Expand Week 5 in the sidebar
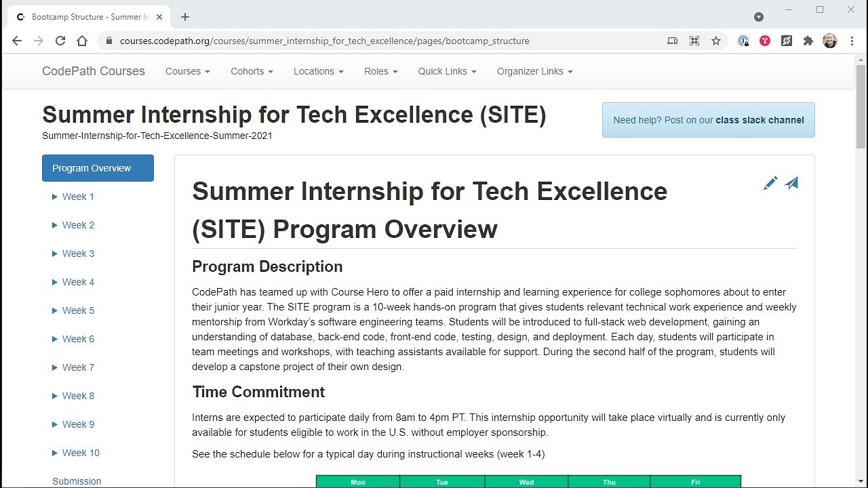 tap(77, 310)
